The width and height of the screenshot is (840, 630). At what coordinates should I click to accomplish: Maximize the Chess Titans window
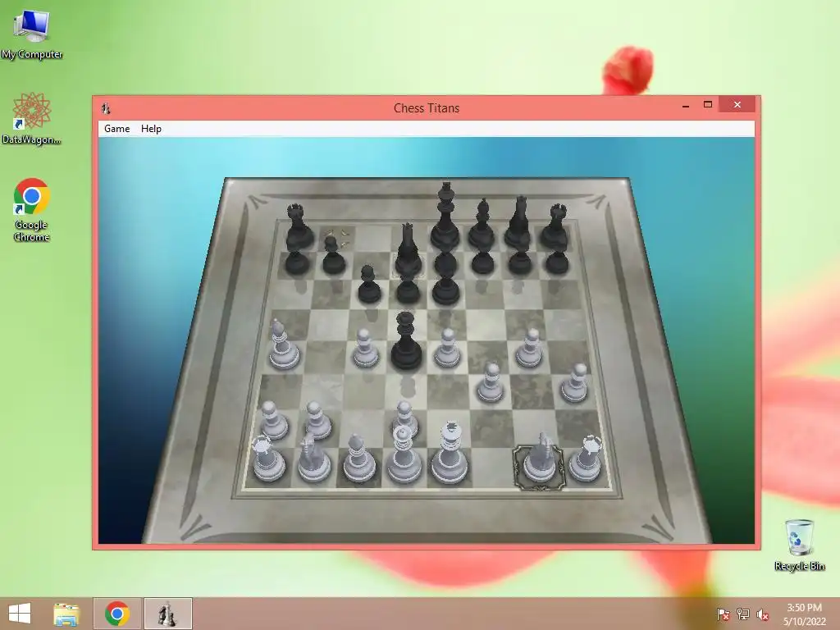pos(708,105)
